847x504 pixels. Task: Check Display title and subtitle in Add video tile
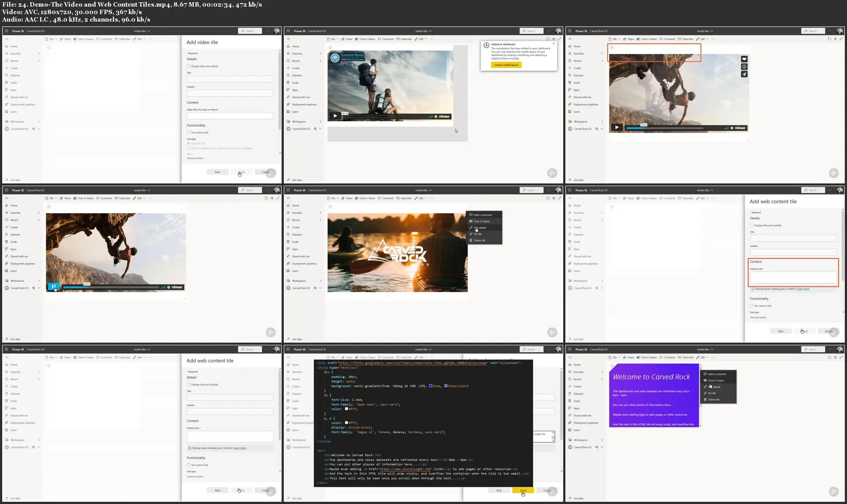[188, 66]
